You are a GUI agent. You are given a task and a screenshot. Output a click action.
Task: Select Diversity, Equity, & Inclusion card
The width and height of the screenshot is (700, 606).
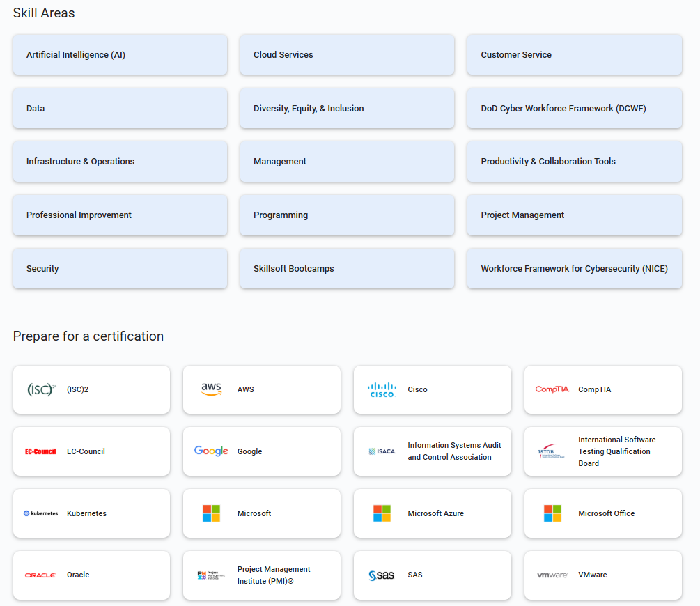point(347,108)
